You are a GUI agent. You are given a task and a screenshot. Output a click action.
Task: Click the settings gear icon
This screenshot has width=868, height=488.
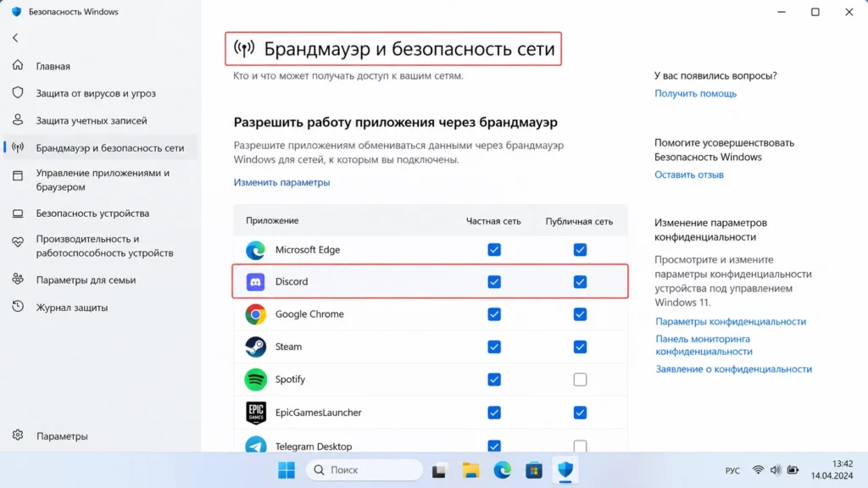click(18, 435)
